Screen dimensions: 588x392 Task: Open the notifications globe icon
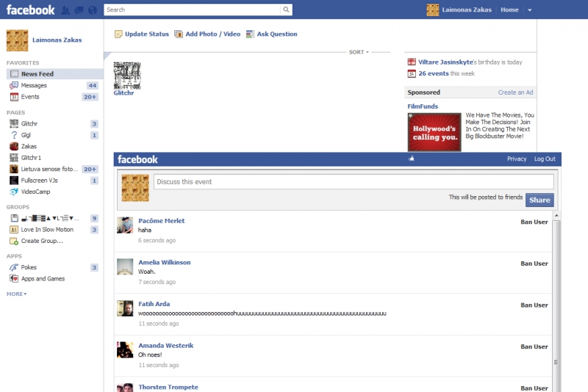point(93,10)
